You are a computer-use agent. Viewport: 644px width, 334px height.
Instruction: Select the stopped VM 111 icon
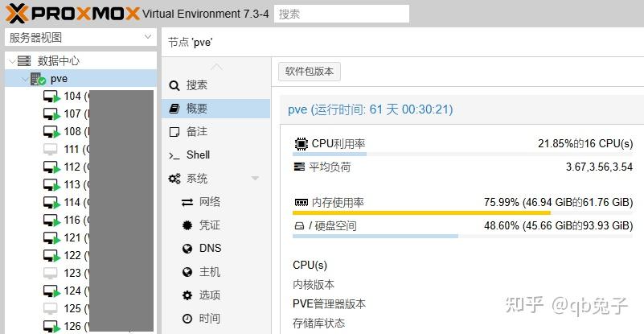coord(51,149)
